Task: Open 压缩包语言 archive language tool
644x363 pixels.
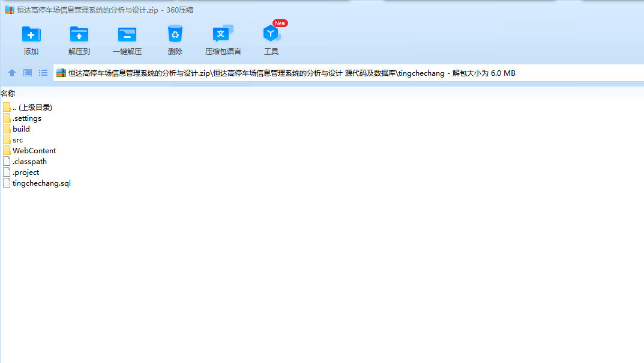Action: click(x=223, y=34)
